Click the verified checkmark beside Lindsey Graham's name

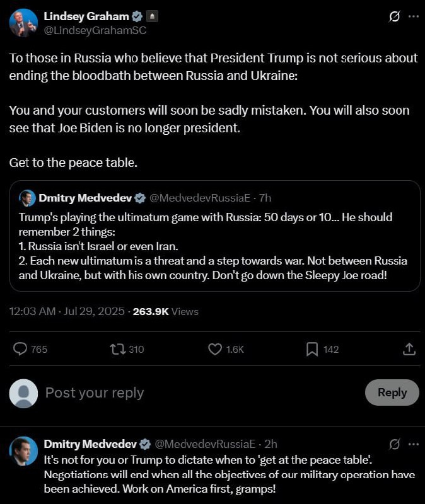point(137,16)
